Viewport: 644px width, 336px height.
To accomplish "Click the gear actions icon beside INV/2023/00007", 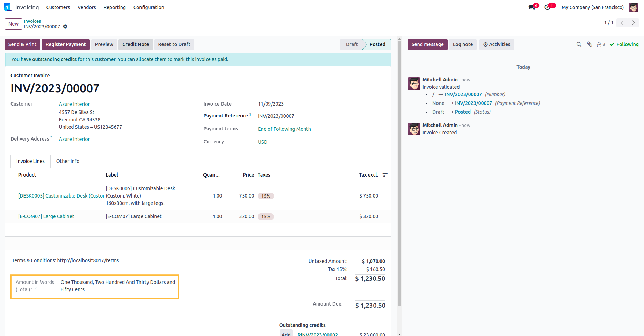I will click(65, 27).
